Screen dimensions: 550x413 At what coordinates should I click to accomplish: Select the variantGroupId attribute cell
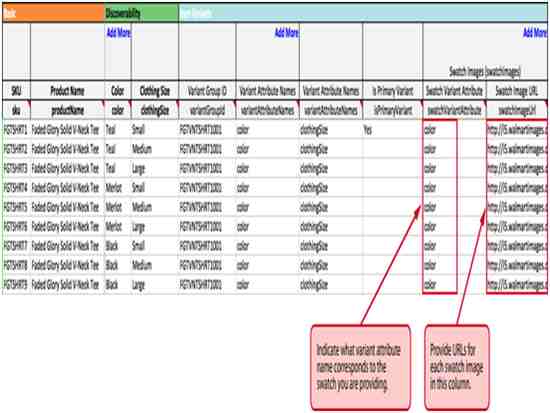click(x=207, y=111)
